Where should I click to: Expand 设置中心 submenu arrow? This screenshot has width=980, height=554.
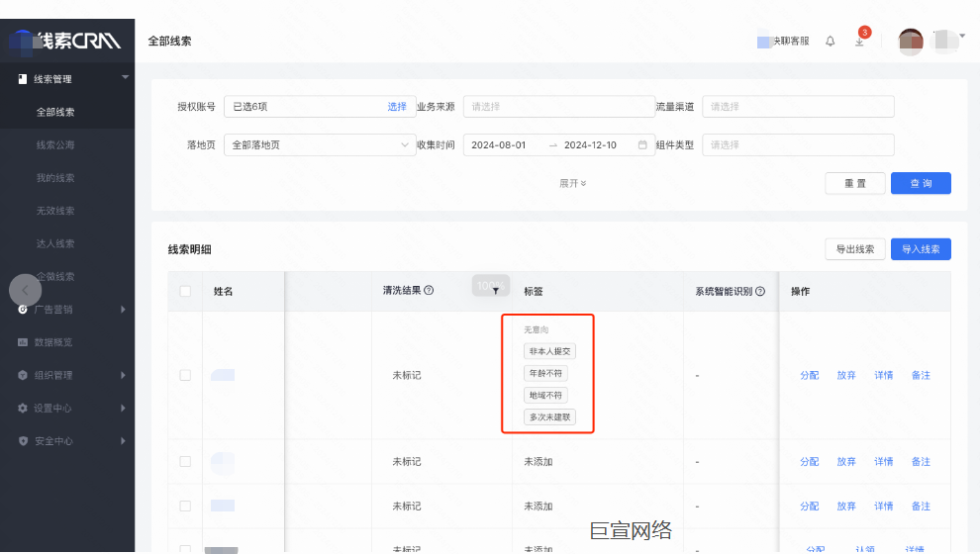tap(123, 408)
